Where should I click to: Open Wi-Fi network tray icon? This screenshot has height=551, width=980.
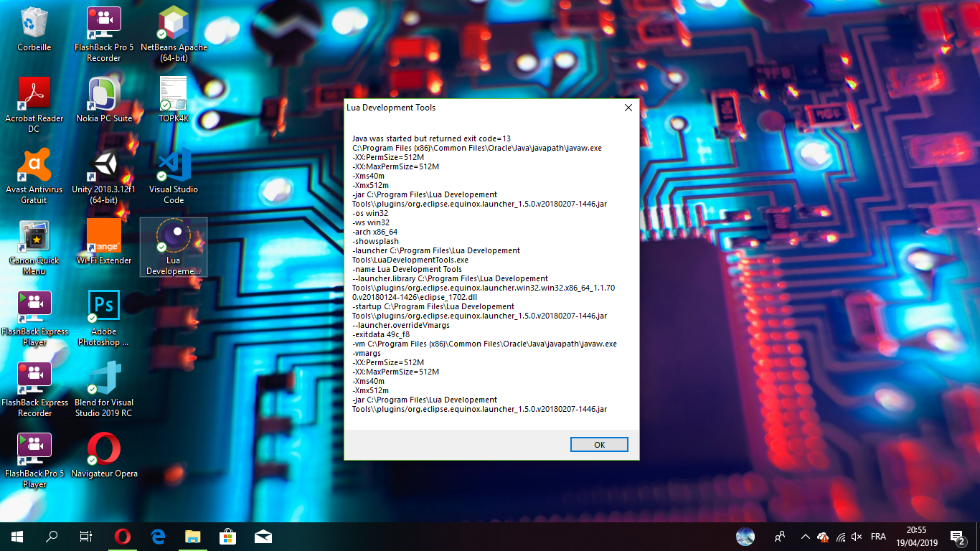pyautogui.click(x=840, y=537)
